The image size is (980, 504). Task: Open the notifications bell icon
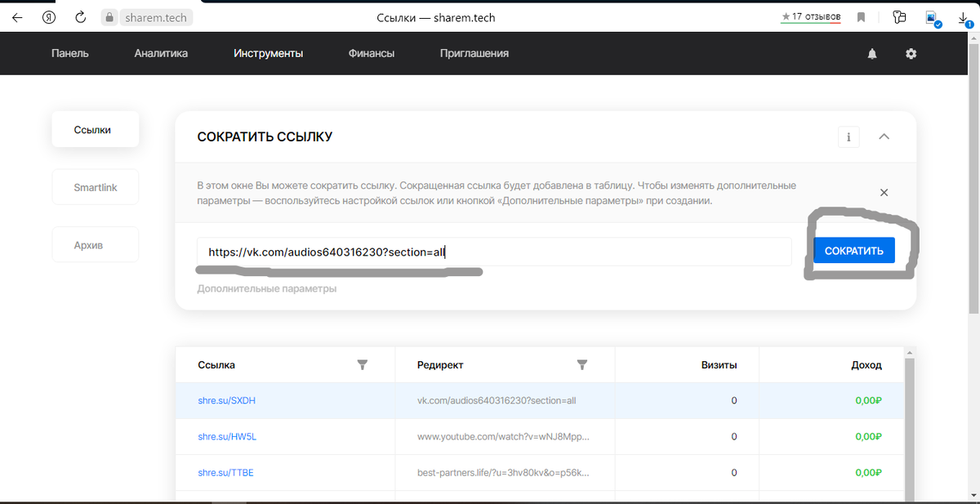tap(872, 54)
